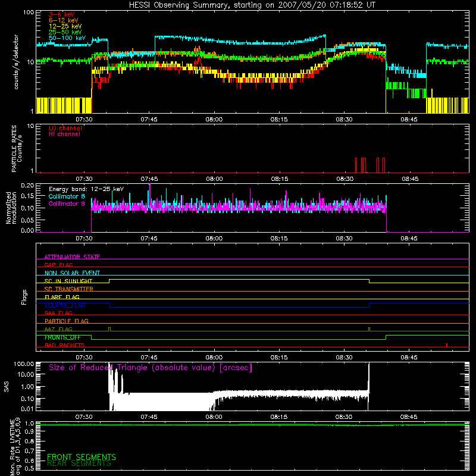
Task: Click the 'SAS' axis label
Action: coord(7,387)
